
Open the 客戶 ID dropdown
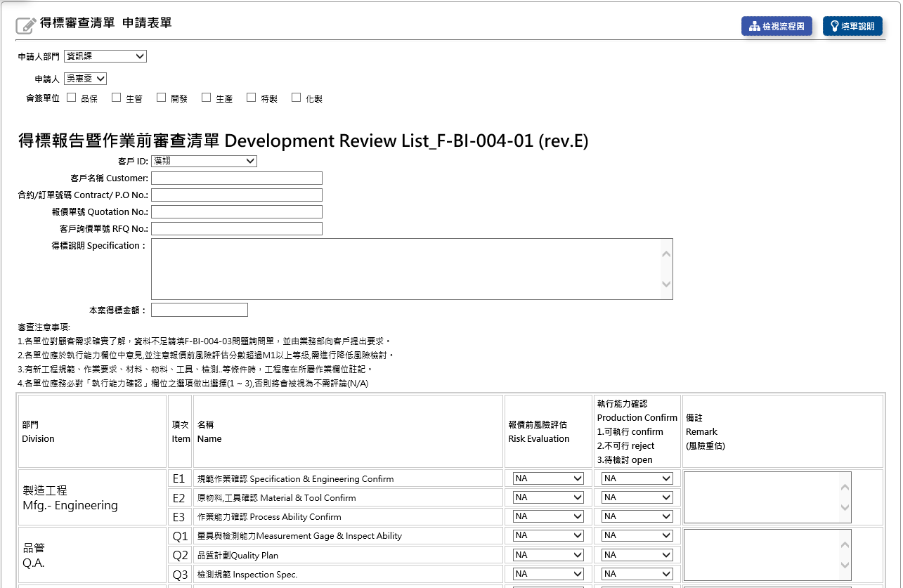pos(204,161)
